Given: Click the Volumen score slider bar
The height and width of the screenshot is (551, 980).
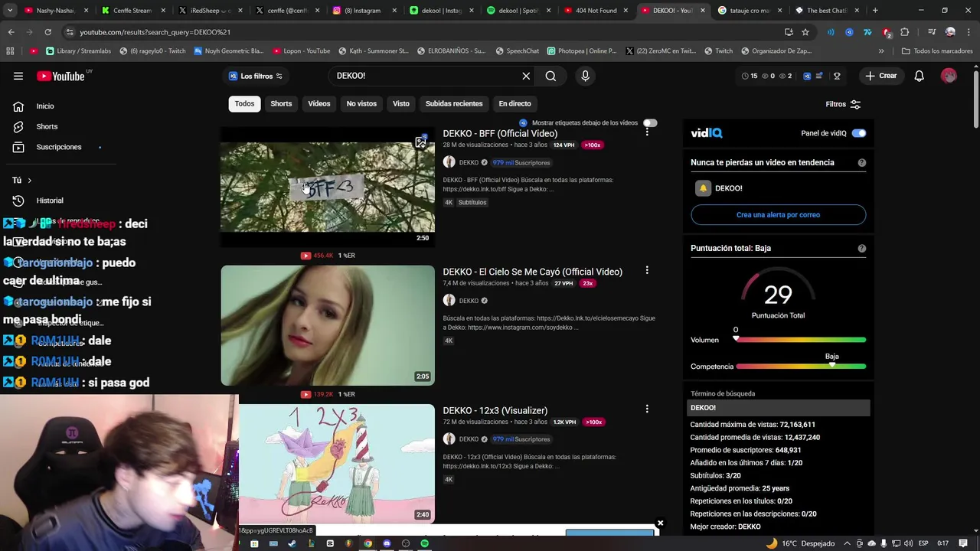Looking at the screenshot, I should click(801, 340).
